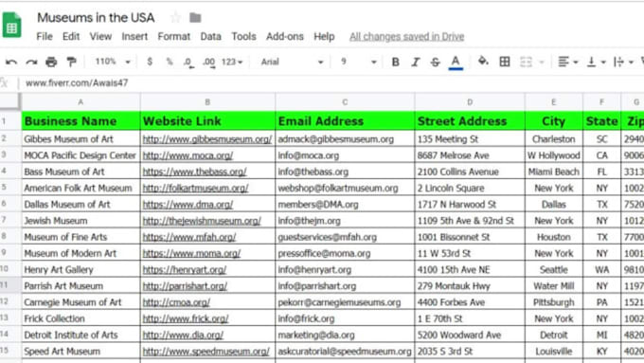Select the info@frick.org cell
Image resolution: width=644 pixels, height=363 pixels.
tap(345, 318)
